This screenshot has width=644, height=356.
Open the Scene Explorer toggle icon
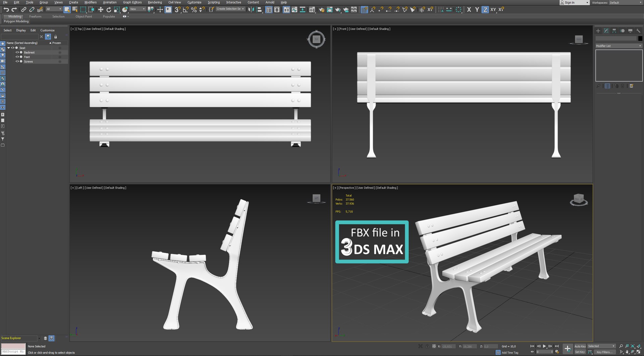269,10
